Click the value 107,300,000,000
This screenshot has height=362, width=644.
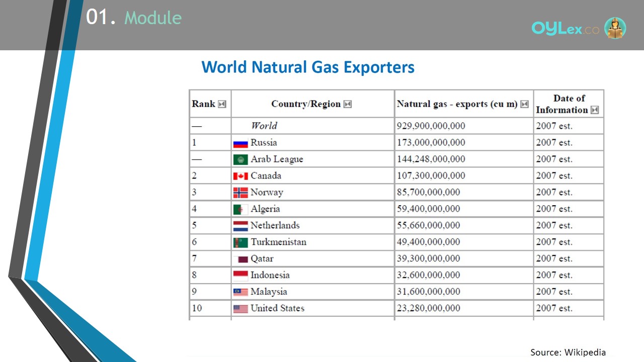(x=431, y=176)
